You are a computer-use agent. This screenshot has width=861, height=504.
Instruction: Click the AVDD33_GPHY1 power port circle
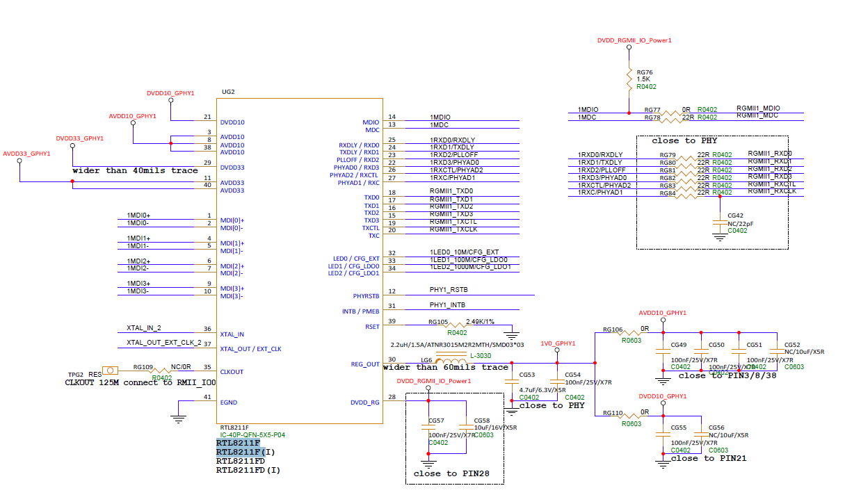[x=19, y=161]
